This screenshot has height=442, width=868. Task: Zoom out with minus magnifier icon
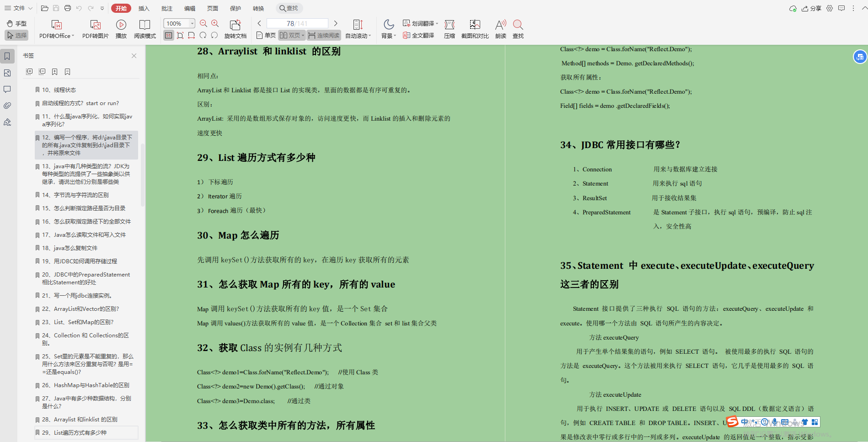click(x=204, y=23)
